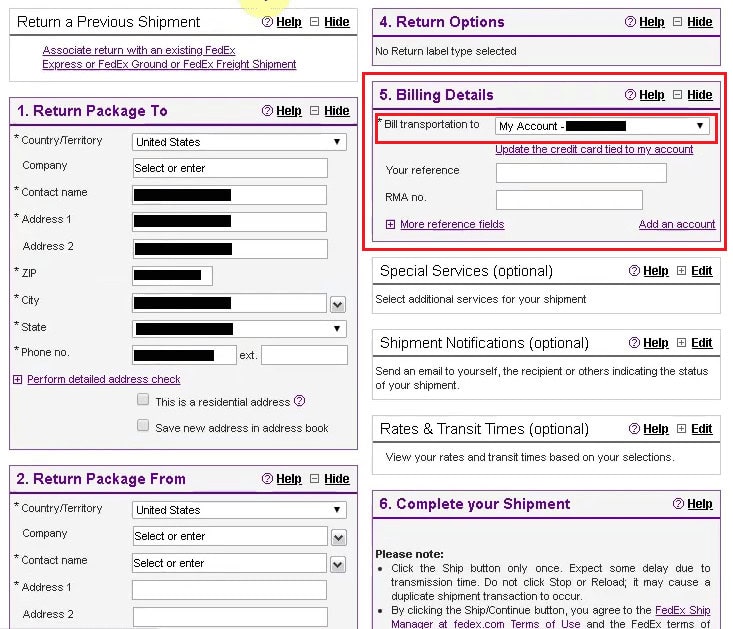Click Hide text link in Return Options
This screenshot has width=733, height=629.
(x=700, y=22)
